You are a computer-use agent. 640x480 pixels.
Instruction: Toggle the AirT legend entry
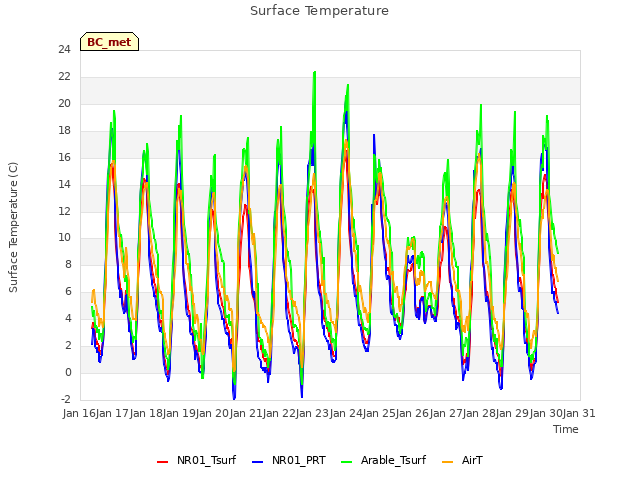pos(462,460)
